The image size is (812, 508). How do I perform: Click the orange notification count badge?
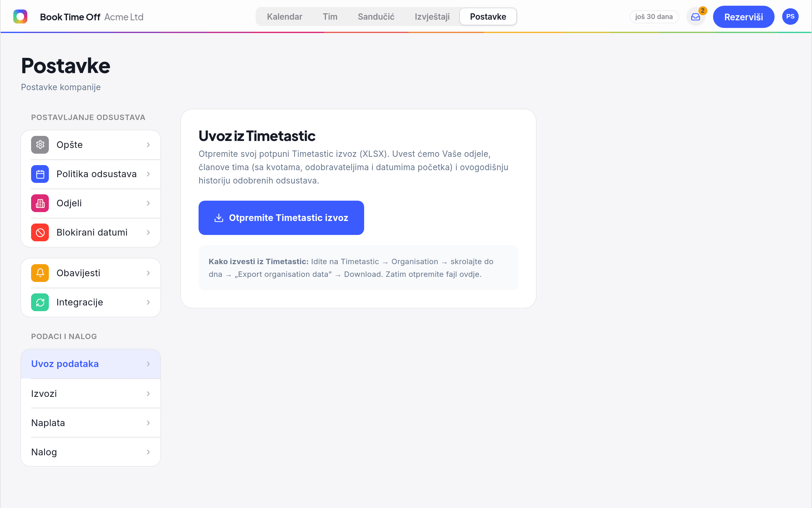(x=703, y=10)
